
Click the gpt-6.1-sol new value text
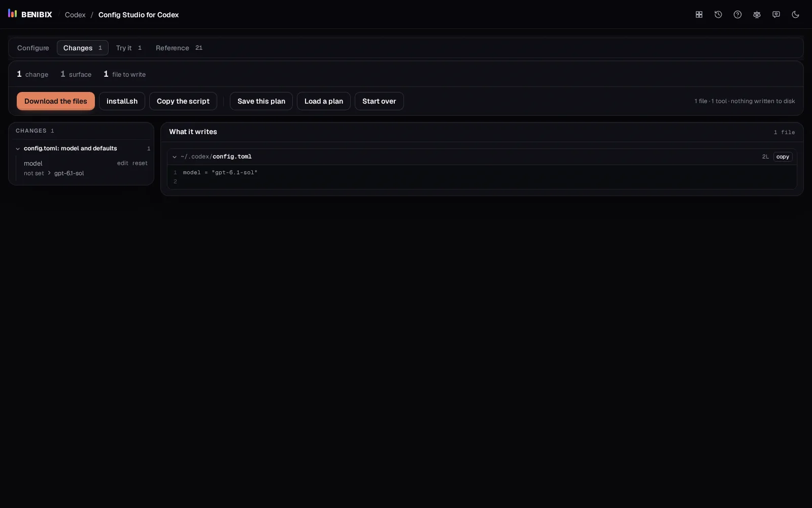coord(69,173)
